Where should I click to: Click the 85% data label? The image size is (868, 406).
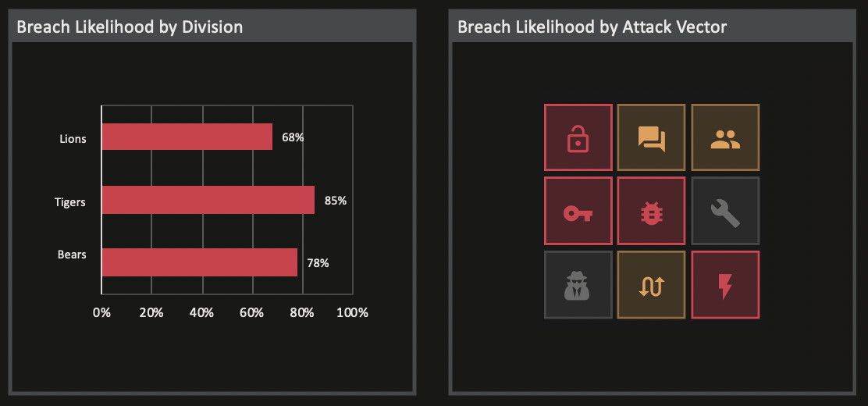pyautogui.click(x=336, y=201)
